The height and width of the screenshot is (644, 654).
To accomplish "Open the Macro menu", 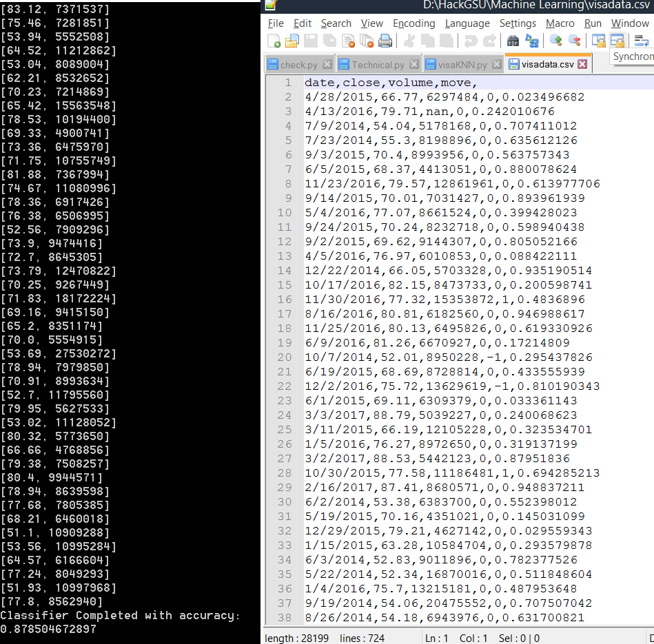I will [x=560, y=23].
